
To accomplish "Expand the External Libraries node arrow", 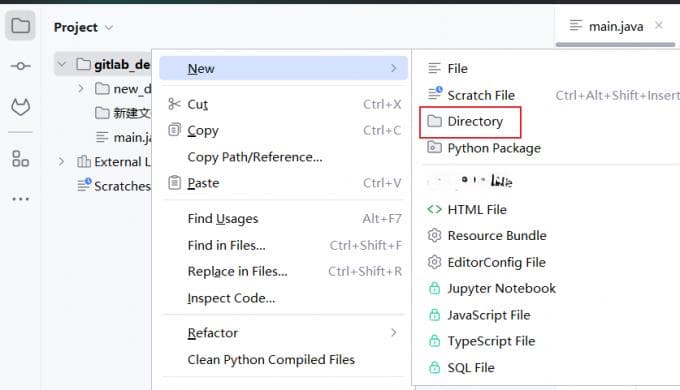I will [x=61, y=162].
